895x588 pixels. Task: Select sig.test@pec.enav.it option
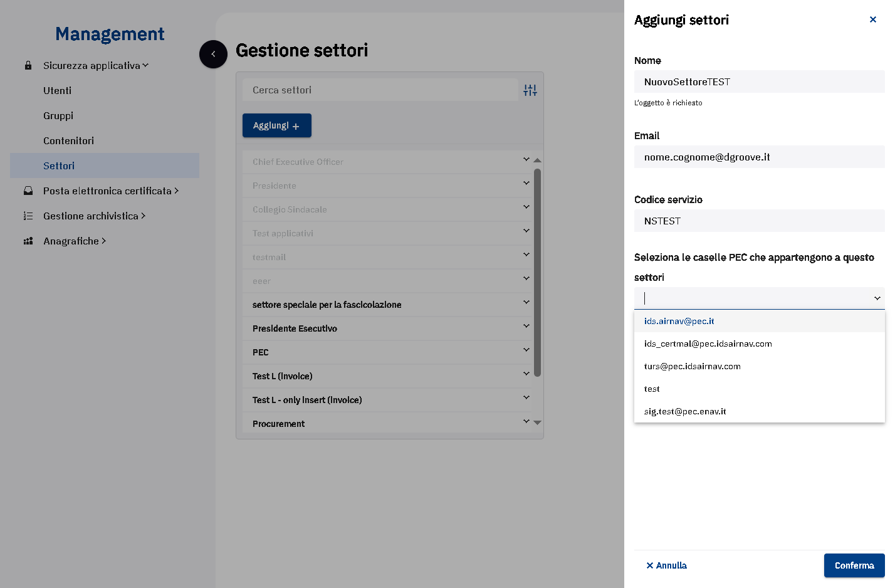(760, 411)
